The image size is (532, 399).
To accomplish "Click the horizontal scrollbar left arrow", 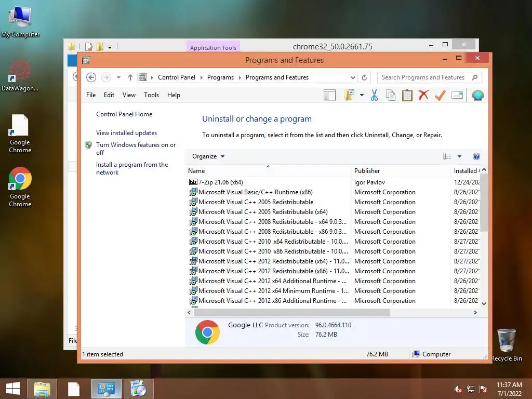I will [189, 312].
